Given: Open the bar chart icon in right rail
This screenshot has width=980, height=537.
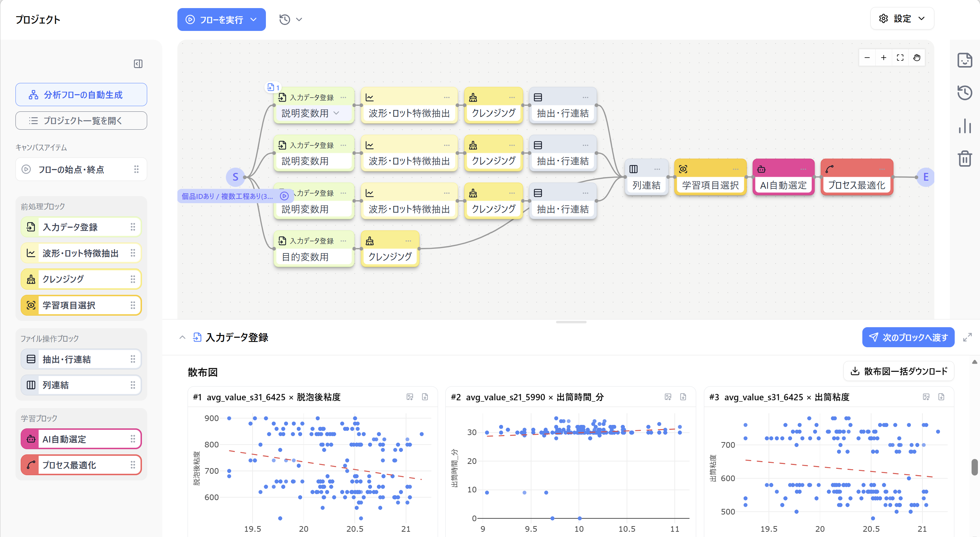Looking at the screenshot, I should (965, 125).
